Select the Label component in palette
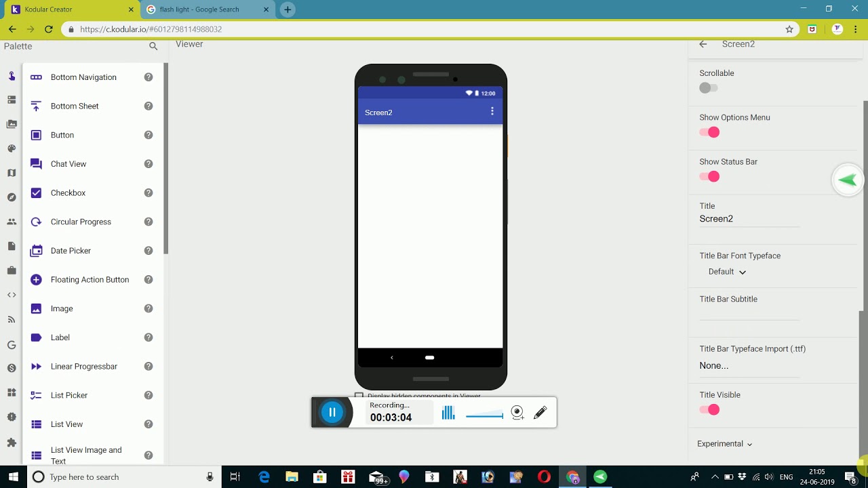The image size is (868, 488). (94, 338)
